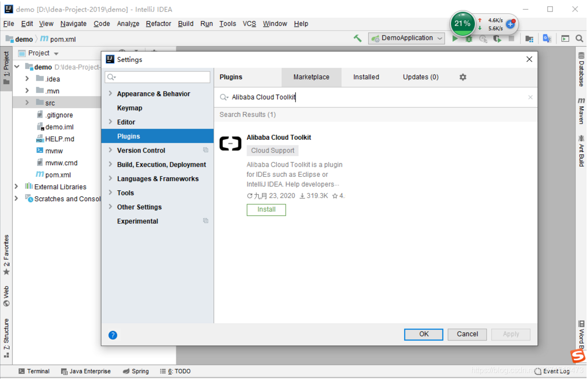Start debugging with the bug icon
This screenshot has height=379, width=588.
coord(469,39)
